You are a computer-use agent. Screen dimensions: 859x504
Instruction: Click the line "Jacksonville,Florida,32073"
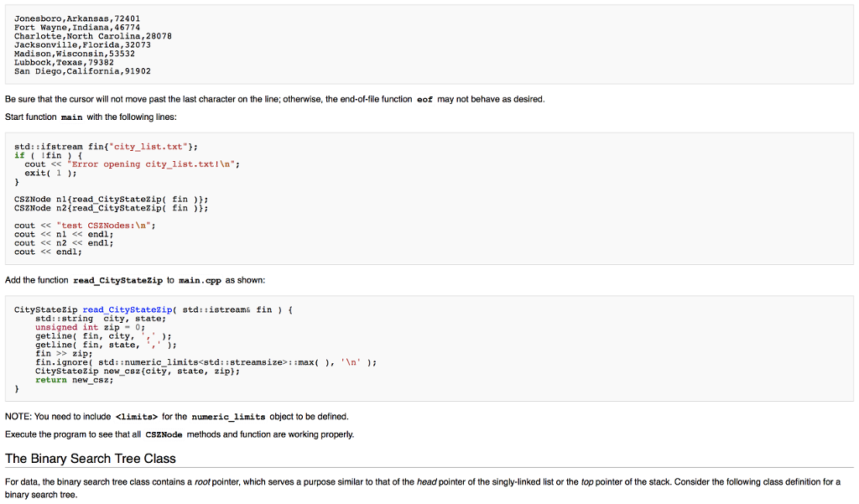tap(82, 45)
